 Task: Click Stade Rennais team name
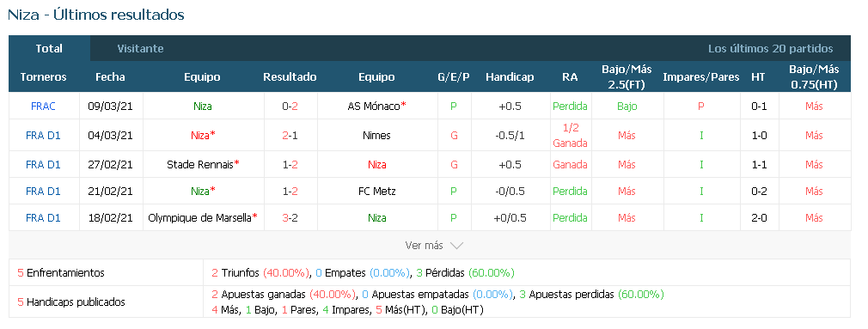[x=200, y=165]
